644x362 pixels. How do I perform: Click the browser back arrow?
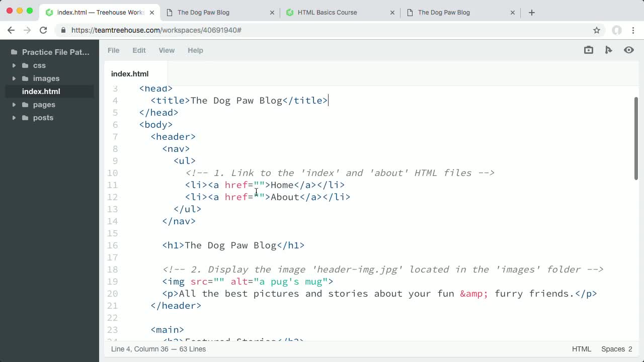click(x=11, y=30)
